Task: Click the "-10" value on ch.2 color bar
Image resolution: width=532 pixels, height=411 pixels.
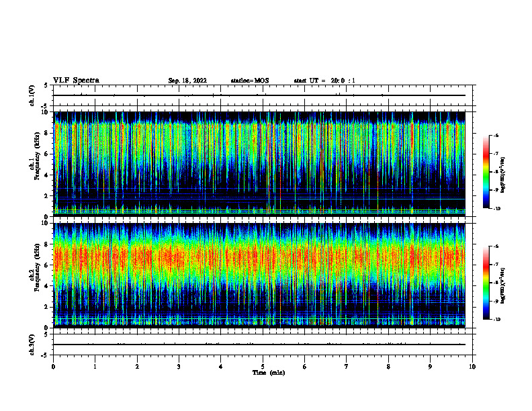Action: (x=496, y=320)
